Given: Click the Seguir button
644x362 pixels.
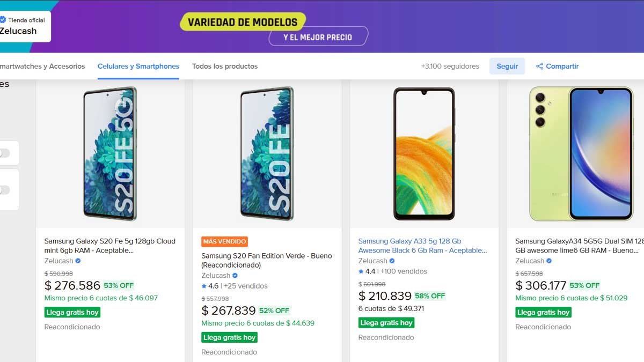Looking at the screenshot, I should (x=507, y=65).
